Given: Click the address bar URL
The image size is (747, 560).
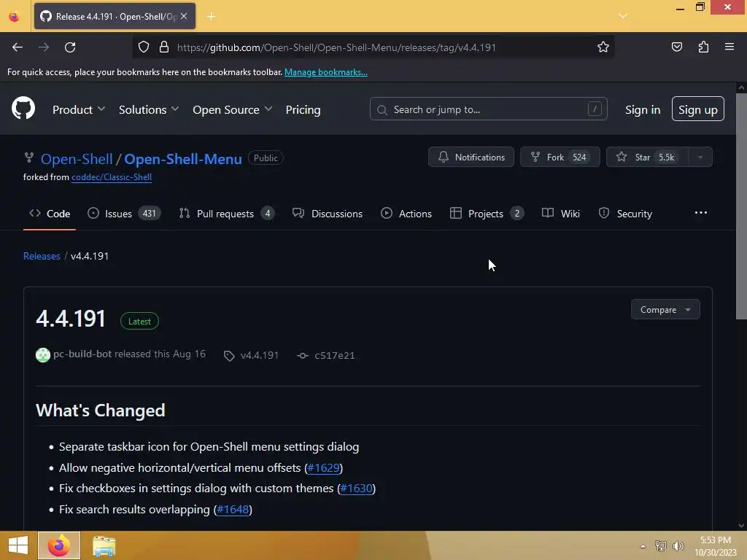Looking at the screenshot, I should 336,47.
